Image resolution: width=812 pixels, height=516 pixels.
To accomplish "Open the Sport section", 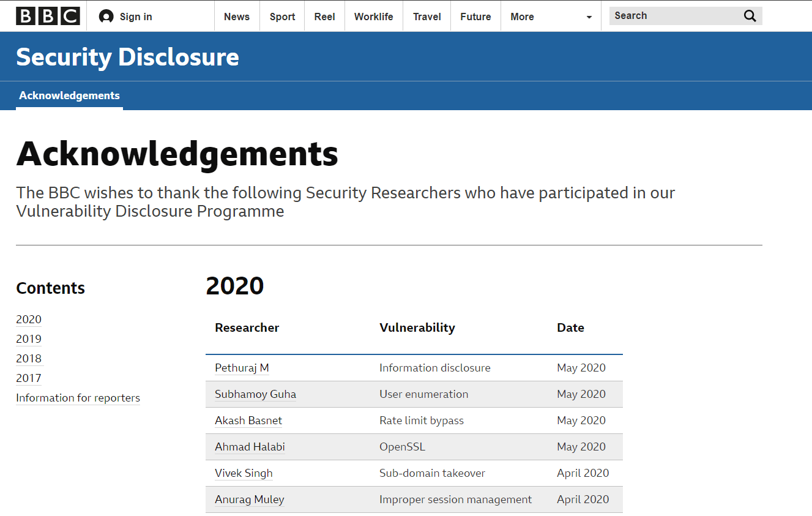I will tap(282, 17).
